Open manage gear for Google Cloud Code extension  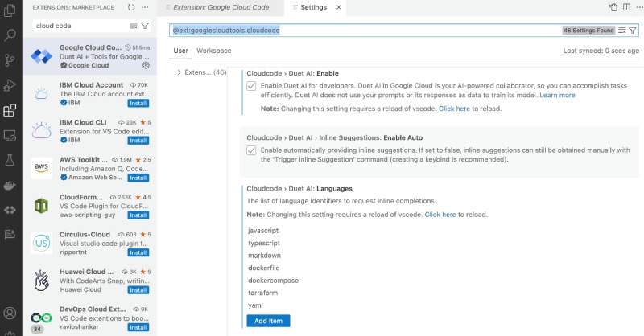[x=146, y=65]
